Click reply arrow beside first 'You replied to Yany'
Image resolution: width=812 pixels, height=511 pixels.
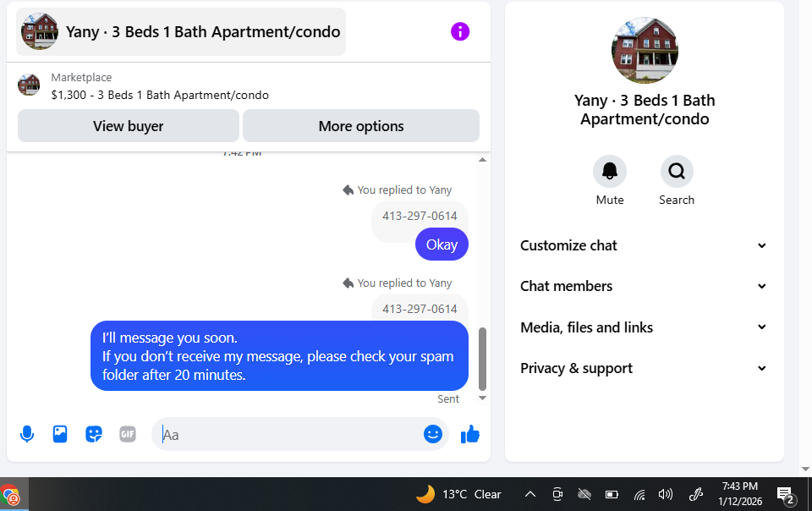[x=348, y=190]
